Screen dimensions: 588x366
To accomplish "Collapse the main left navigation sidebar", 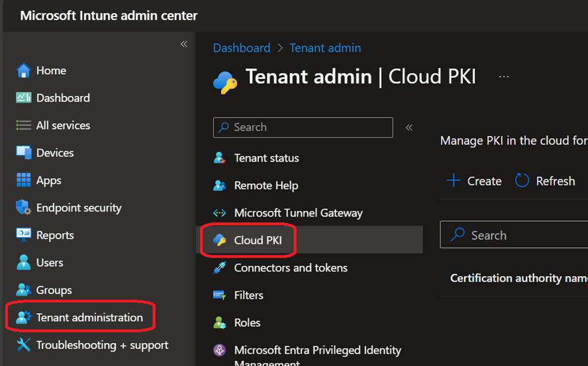I will click(184, 44).
